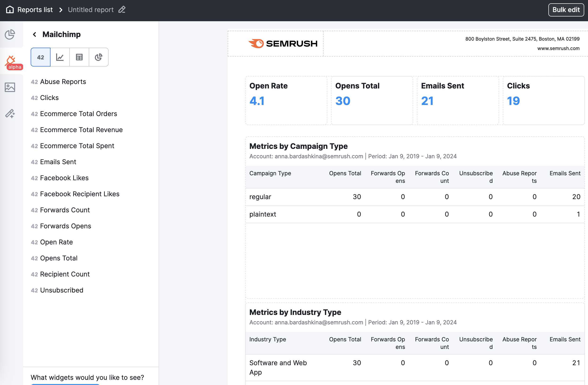
Task: Select the Opens Total 30 report card
Action: [x=372, y=100]
